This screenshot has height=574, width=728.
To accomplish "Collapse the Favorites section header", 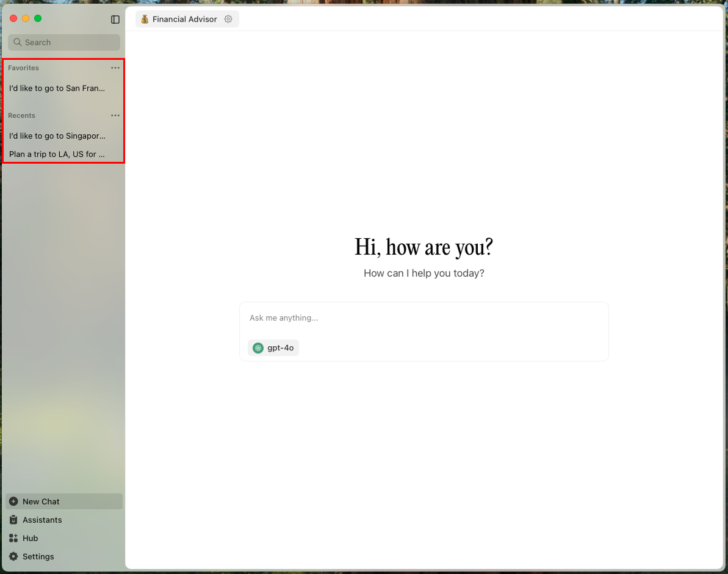I will 23,68.
